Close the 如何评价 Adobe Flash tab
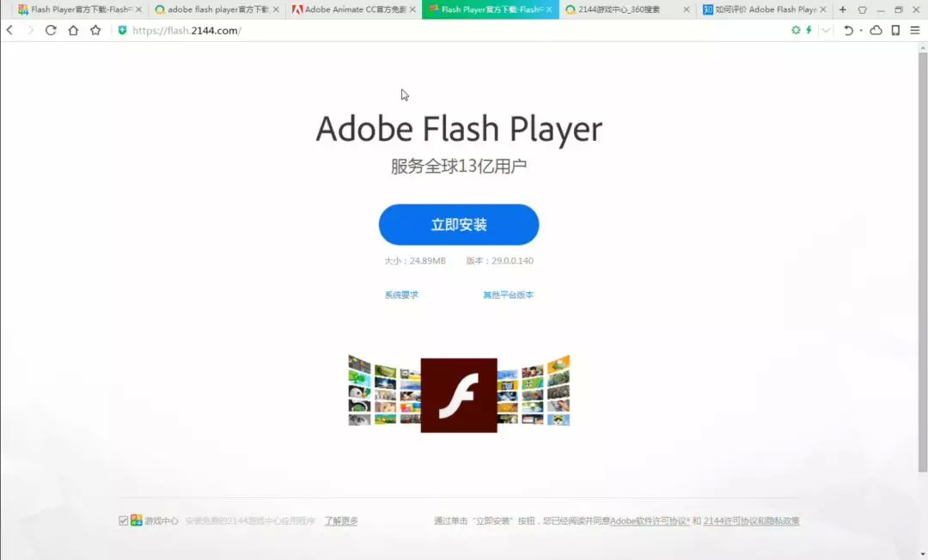928x560 pixels. pos(823,9)
